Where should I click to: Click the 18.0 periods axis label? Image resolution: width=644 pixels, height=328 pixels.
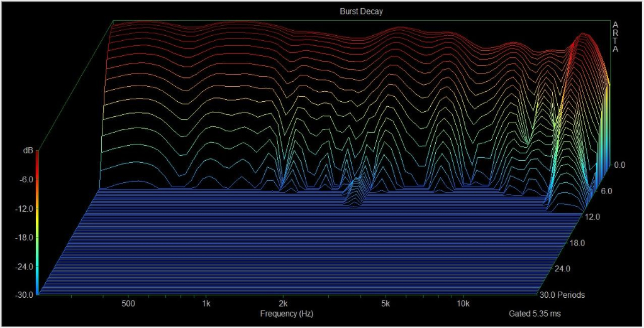(577, 243)
